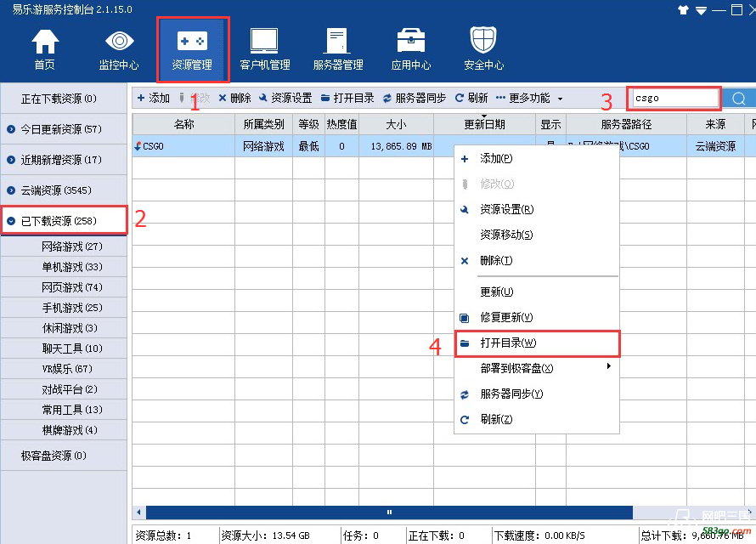Select 对战平台 (2) subcategory
The width and height of the screenshot is (756, 544).
coord(64,389)
